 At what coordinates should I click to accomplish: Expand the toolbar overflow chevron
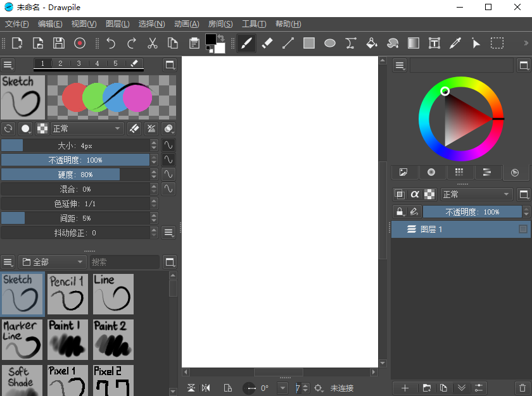coord(526,44)
